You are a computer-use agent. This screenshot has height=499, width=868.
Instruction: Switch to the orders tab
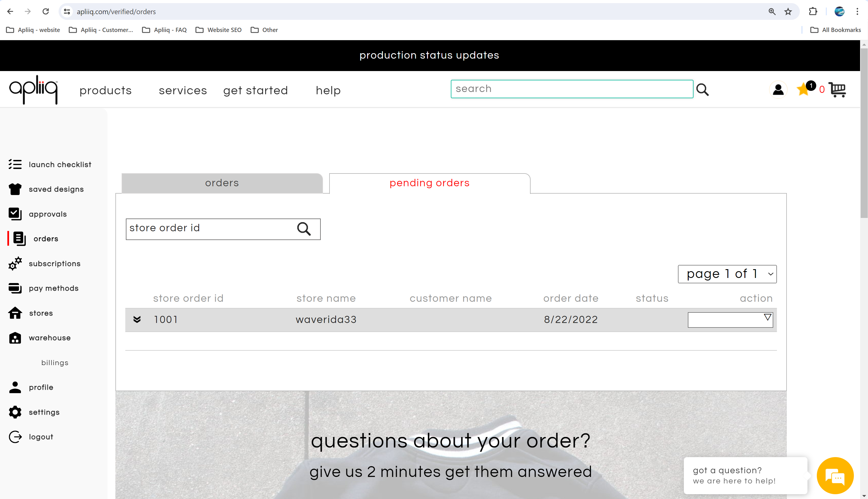tap(222, 183)
